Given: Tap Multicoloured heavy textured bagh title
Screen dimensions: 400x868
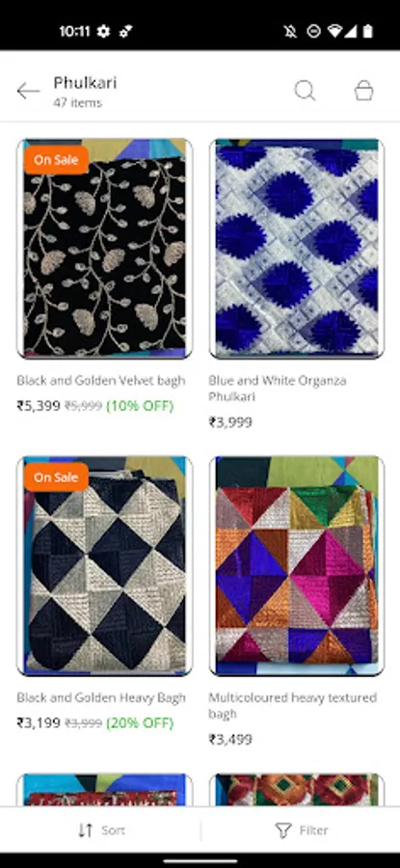Looking at the screenshot, I should [x=293, y=706].
